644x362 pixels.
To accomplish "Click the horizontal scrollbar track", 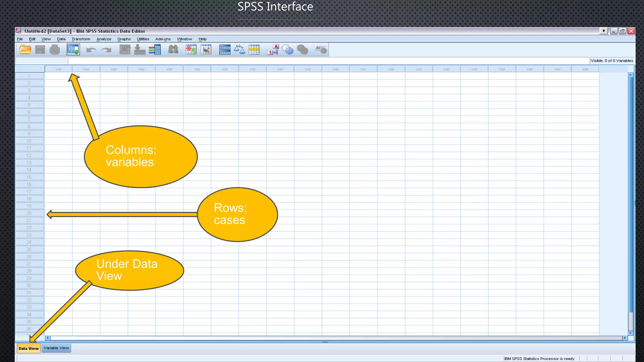I will point(336,338).
